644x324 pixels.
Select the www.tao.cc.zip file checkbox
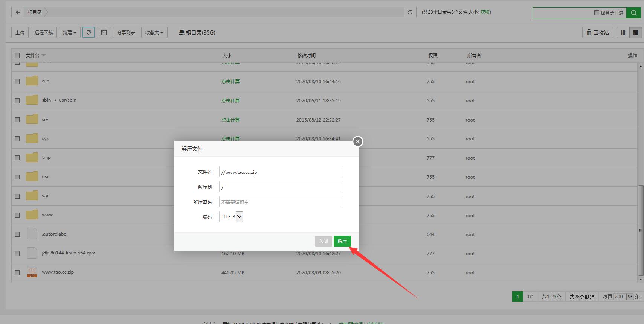[17, 272]
